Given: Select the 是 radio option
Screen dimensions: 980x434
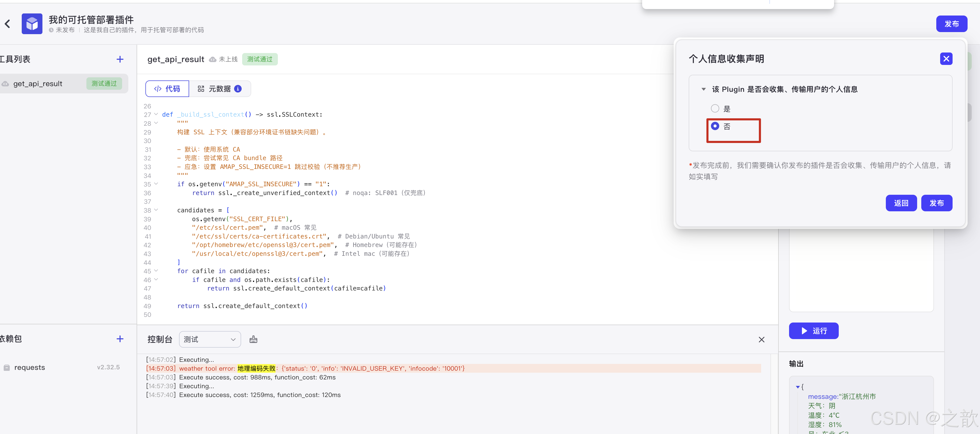Looking at the screenshot, I should pyautogui.click(x=715, y=108).
